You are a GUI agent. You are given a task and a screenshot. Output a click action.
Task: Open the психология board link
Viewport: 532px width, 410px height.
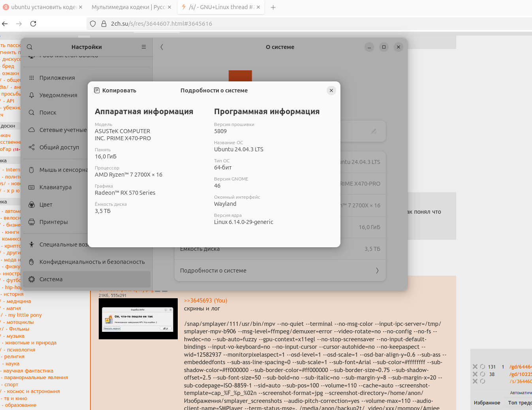pyautogui.click(x=21, y=350)
